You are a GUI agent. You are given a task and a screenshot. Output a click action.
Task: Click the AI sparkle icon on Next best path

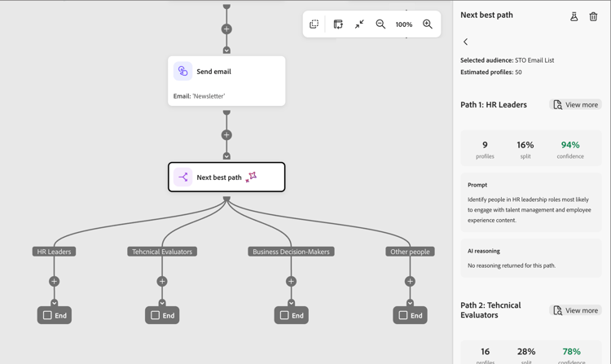(x=252, y=177)
